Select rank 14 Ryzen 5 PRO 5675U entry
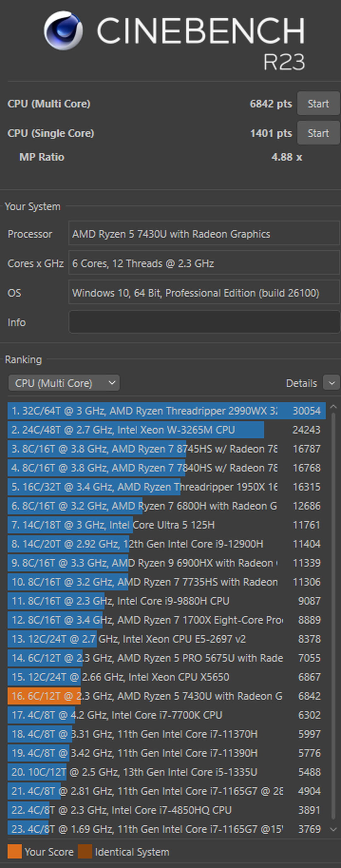The image size is (341, 868). point(166,658)
